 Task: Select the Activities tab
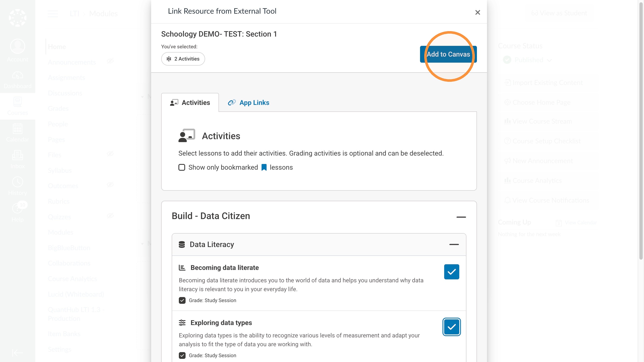point(190,103)
